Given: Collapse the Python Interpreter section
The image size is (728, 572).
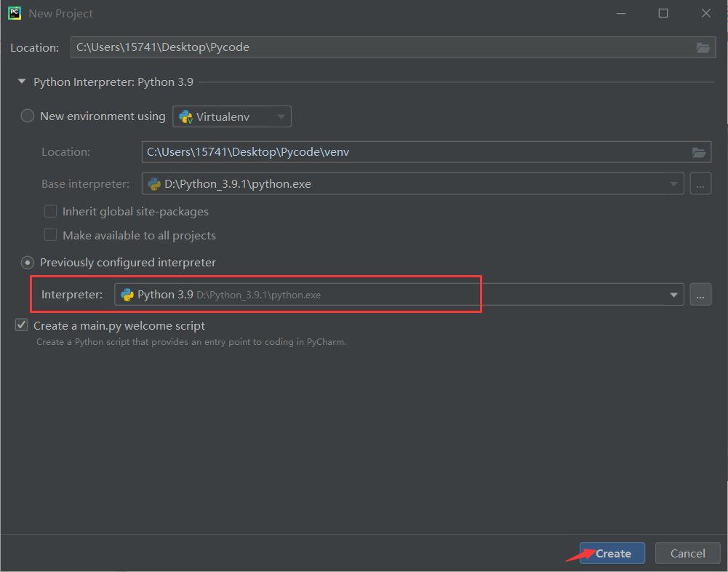Looking at the screenshot, I should 21,82.
